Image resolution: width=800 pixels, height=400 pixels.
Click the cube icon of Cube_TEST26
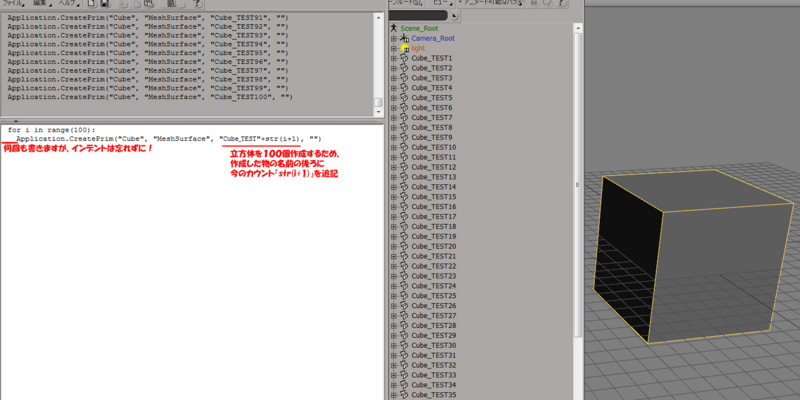[x=404, y=306]
